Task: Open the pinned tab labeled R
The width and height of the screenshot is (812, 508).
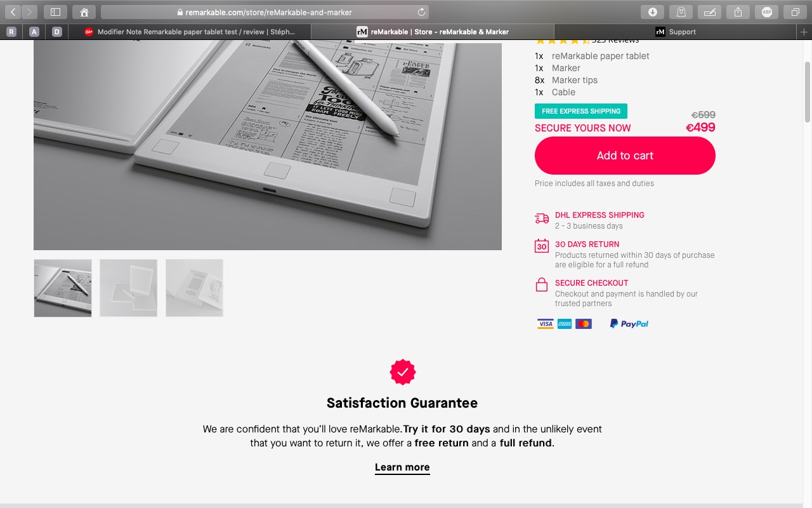Action: pos(11,32)
